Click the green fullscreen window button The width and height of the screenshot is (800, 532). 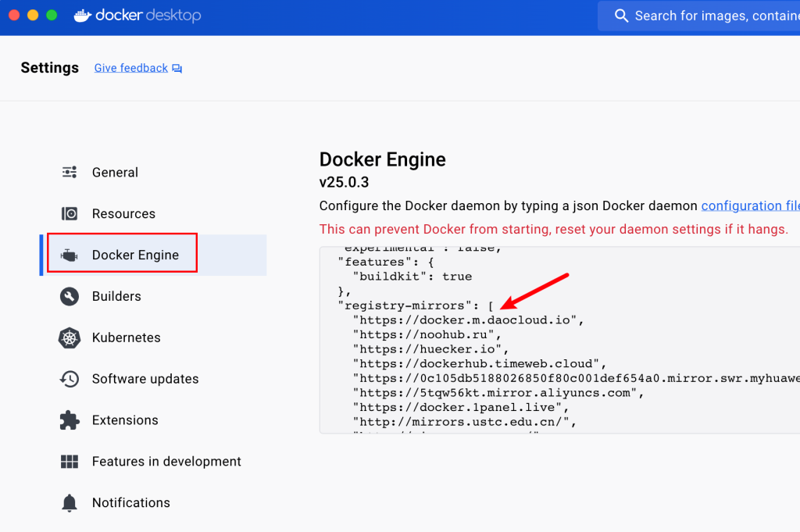click(52, 16)
